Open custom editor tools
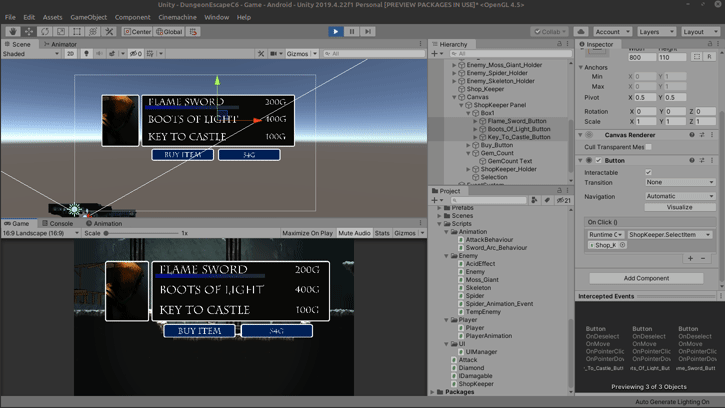This screenshot has height=408, width=725. click(x=109, y=31)
